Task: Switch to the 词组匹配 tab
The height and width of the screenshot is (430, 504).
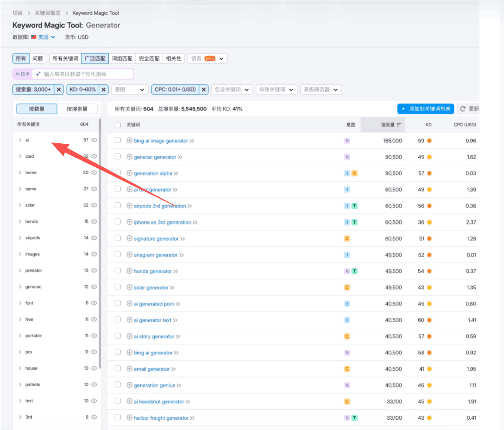Action: tap(122, 59)
